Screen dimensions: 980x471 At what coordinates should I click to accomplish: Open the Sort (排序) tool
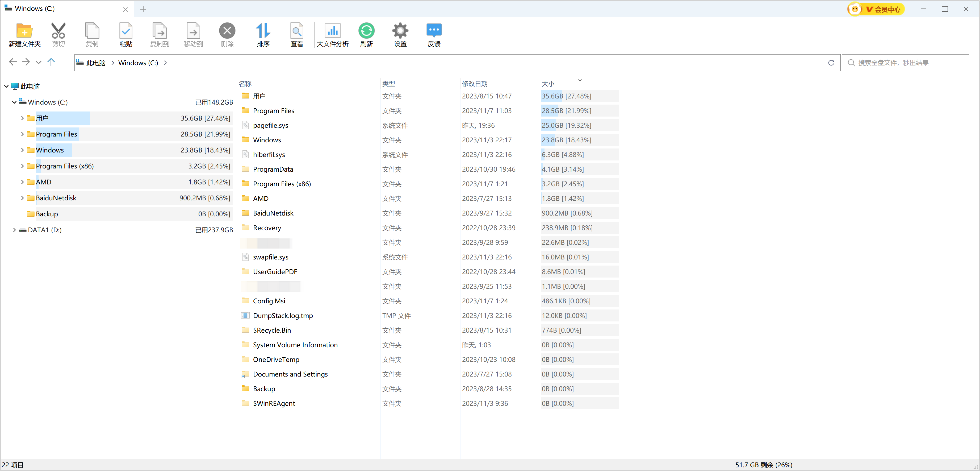(x=263, y=35)
